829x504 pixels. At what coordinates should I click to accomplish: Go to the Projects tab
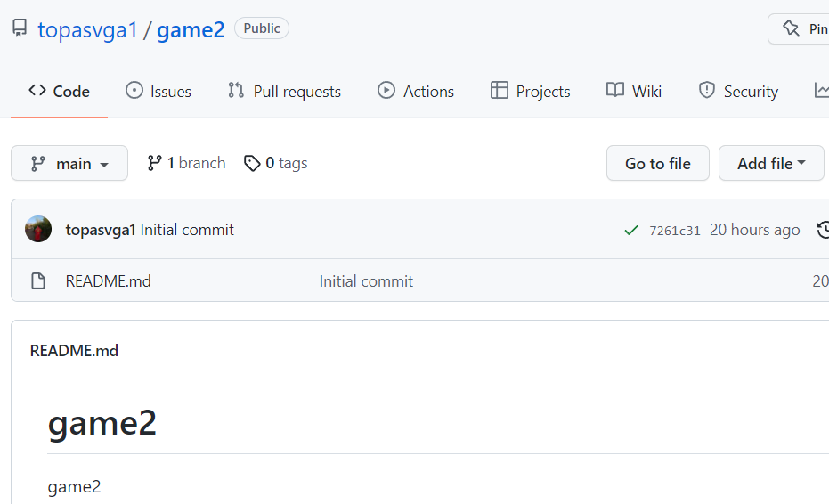(x=531, y=91)
